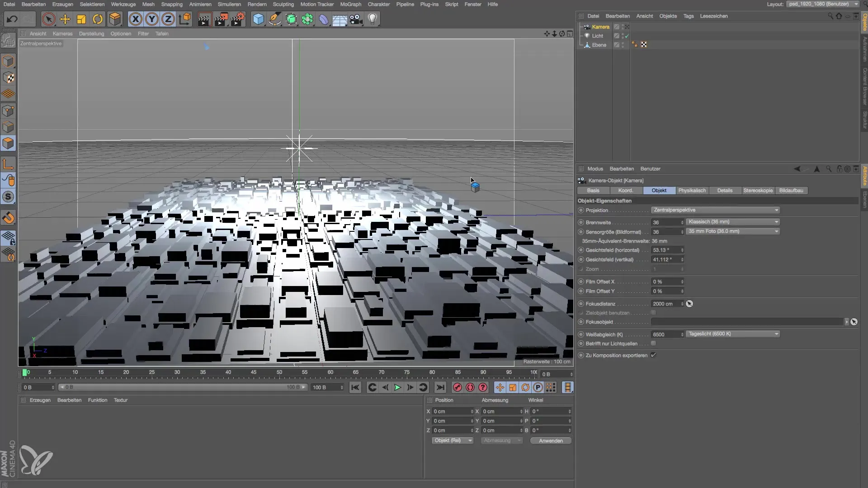Open Objekt (Rel) coordinate dropdown
The image size is (868, 488).
click(453, 441)
